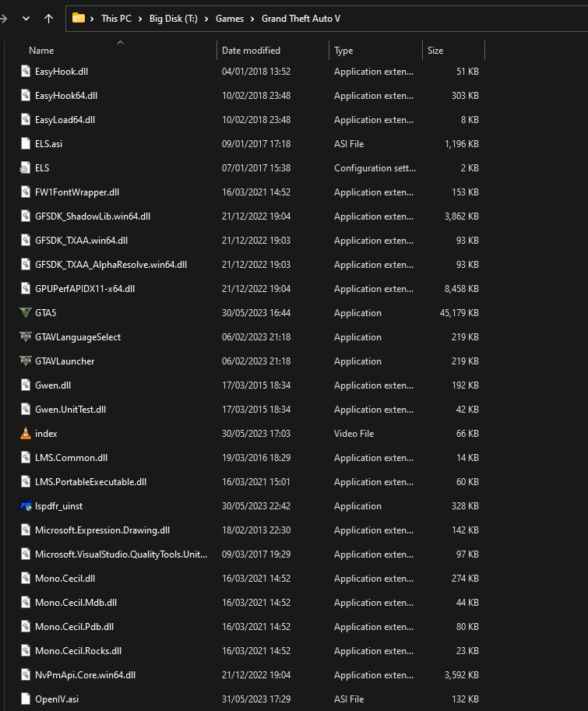Expand chevron after Games in breadcrumb
588x711 pixels.
[x=252, y=19]
